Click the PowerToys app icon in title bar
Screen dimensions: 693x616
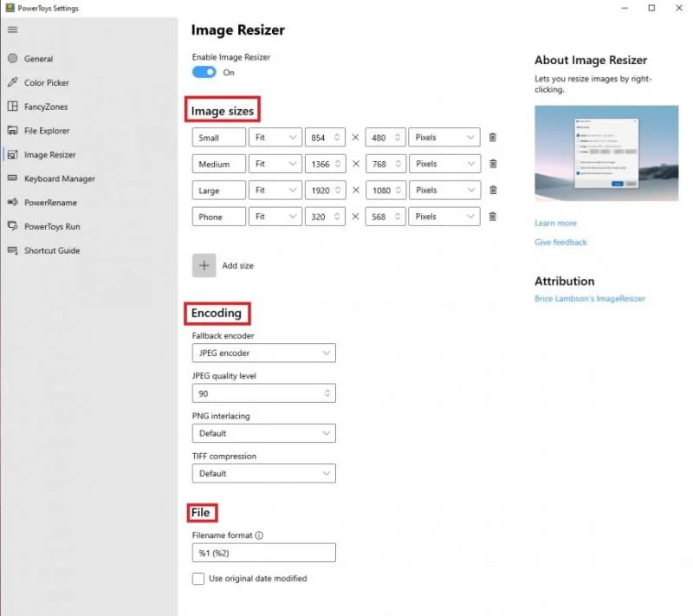point(10,8)
